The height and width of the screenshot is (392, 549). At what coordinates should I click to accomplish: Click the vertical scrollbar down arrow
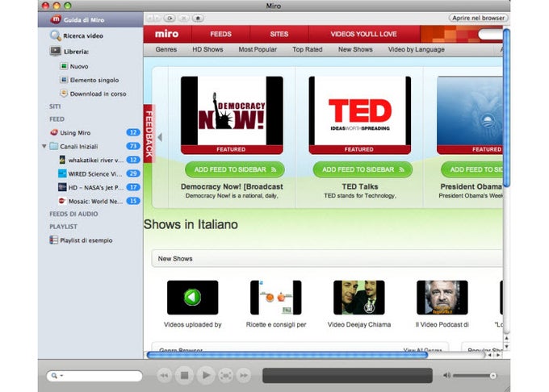[506, 346]
